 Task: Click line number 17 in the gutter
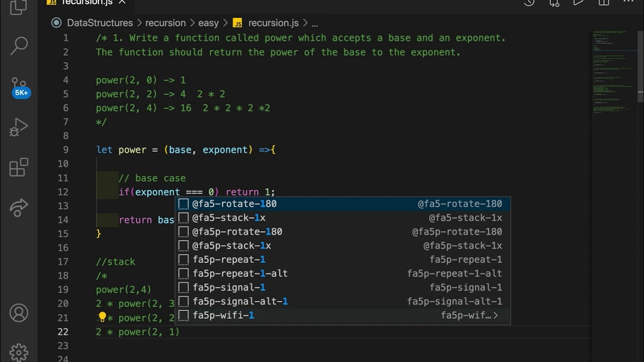pyautogui.click(x=63, y=262)
